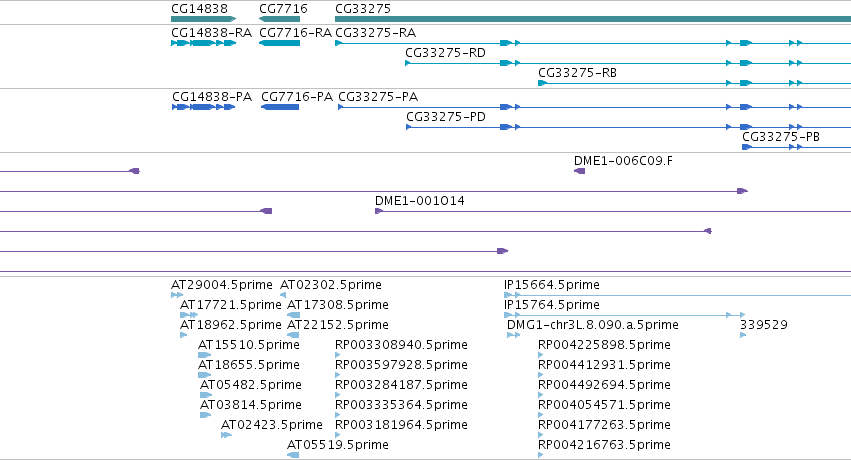Select protein CG33275-PA label

click(378, 97)
